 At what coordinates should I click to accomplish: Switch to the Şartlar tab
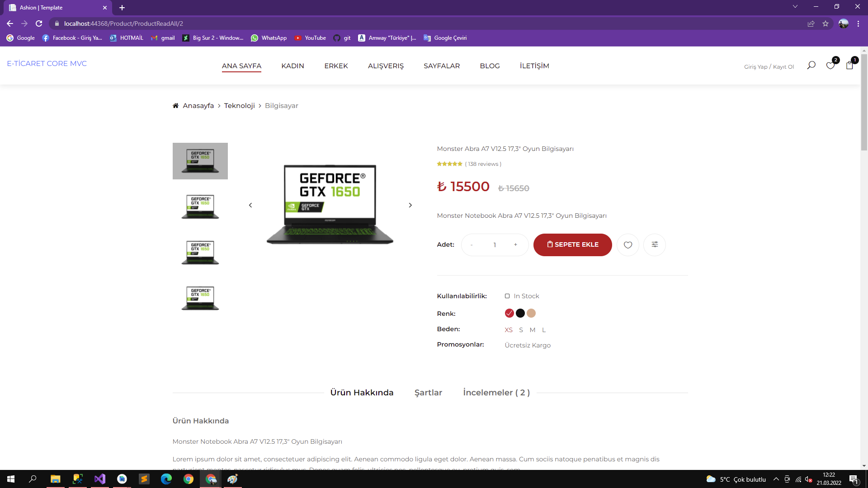[x=428, y=393]
